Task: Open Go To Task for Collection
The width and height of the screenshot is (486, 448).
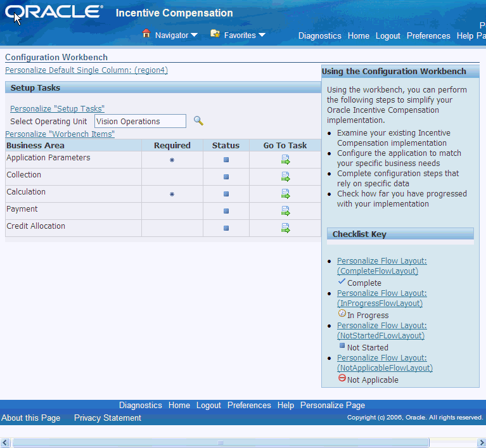Action: click(x=286, y=177)
